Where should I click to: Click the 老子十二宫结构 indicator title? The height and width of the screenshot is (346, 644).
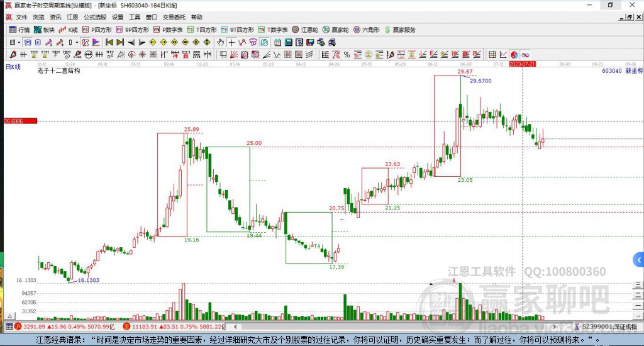(58, 70)
